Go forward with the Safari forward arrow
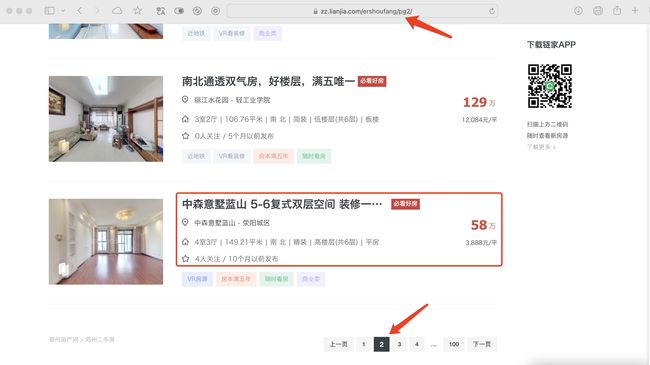 point(97,11)
